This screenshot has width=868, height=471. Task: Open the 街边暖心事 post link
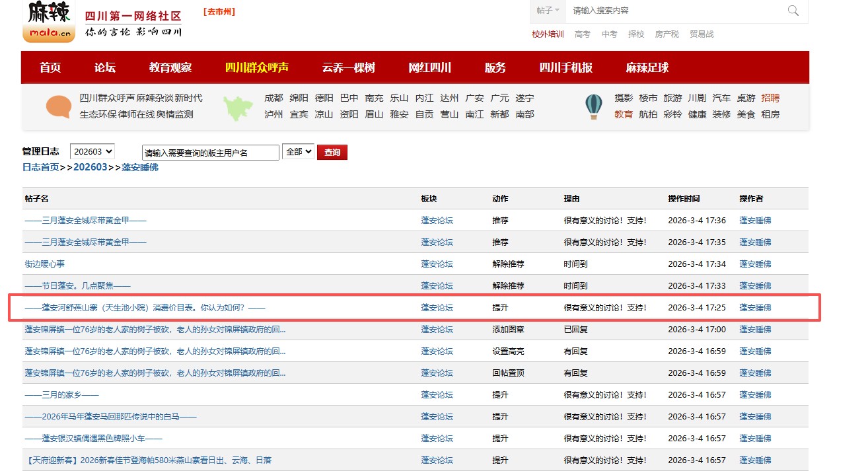(45, 264)
